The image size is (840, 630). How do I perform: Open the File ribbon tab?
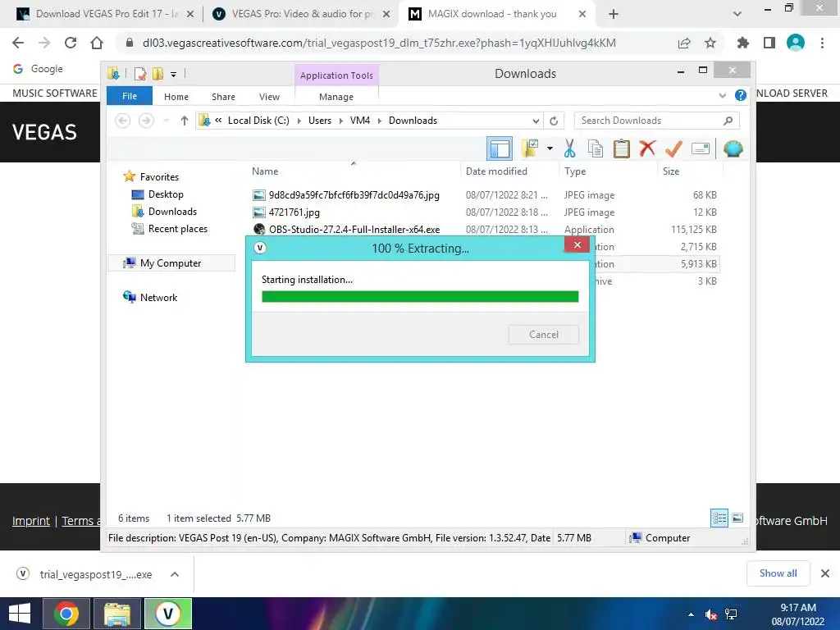click(x=130, y=97)
